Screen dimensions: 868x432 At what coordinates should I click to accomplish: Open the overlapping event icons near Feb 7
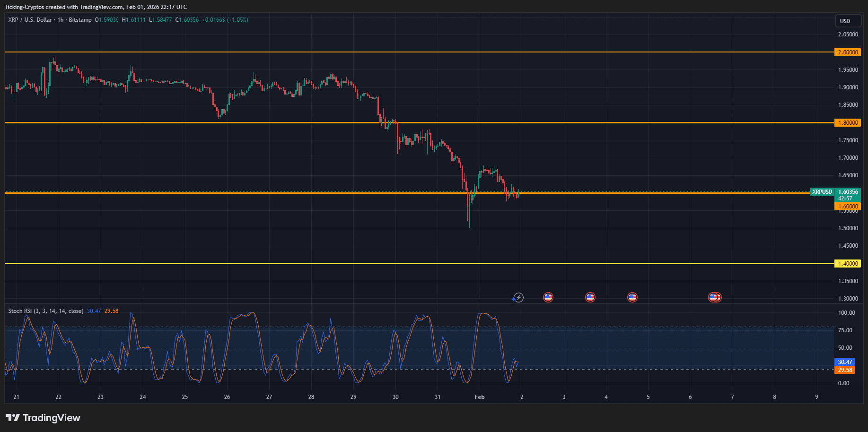pos(714,297)
